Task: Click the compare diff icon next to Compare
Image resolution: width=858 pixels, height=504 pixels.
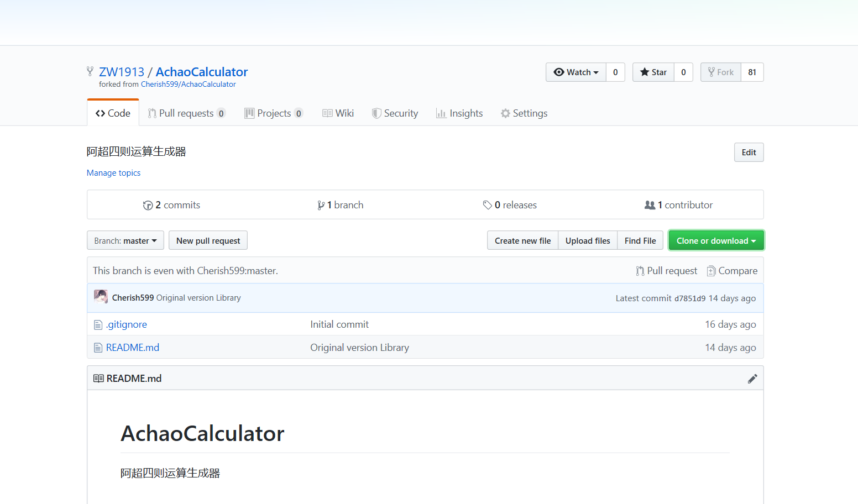Action: click(x=711, y=271)
